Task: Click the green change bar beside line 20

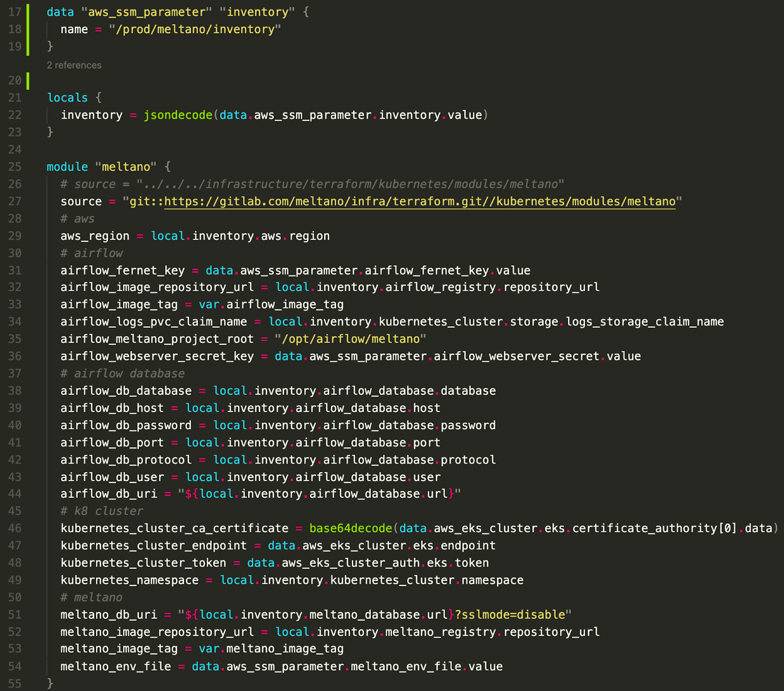Action: coord(28,80)
